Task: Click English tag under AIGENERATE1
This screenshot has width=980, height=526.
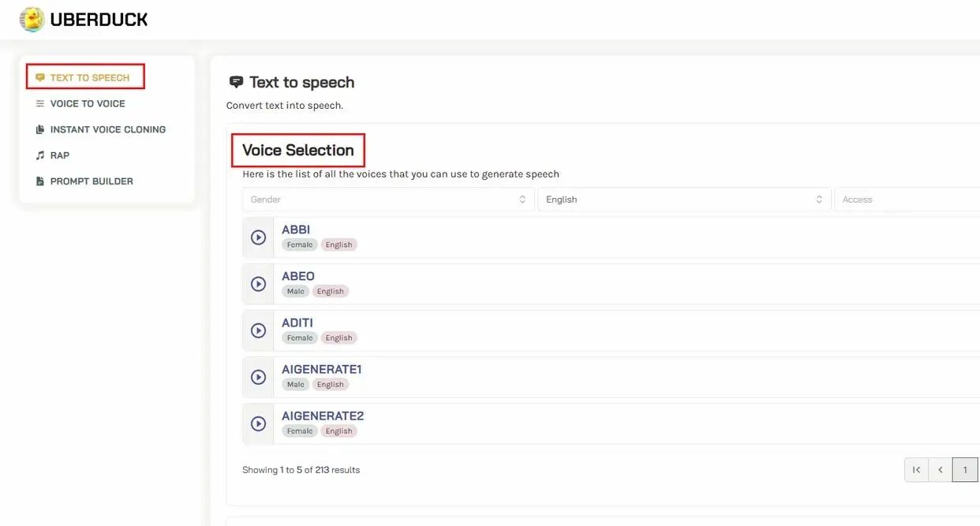Action: pos(331,384)
